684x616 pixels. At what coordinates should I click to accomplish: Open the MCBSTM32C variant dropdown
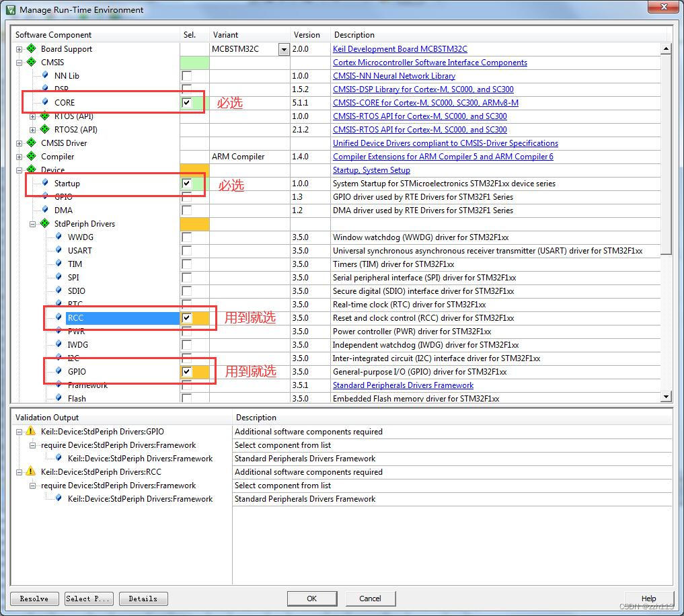(283, 48)
